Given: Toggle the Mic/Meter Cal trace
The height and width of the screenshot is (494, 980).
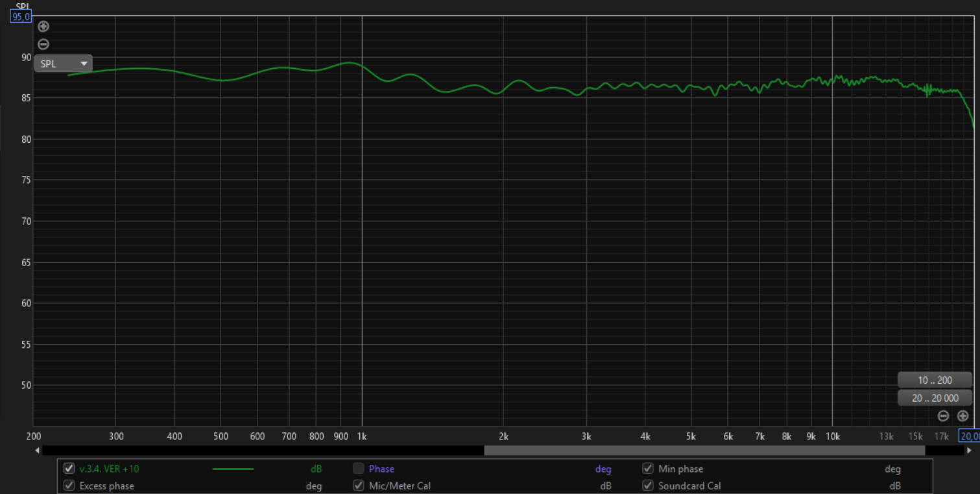Looking at the screenshot, I should tap(358, 486).
